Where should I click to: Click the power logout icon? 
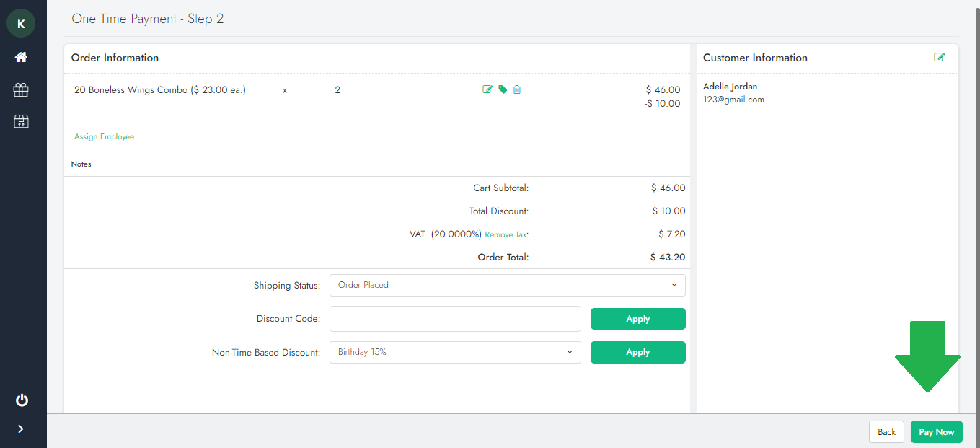pos(21,400)
